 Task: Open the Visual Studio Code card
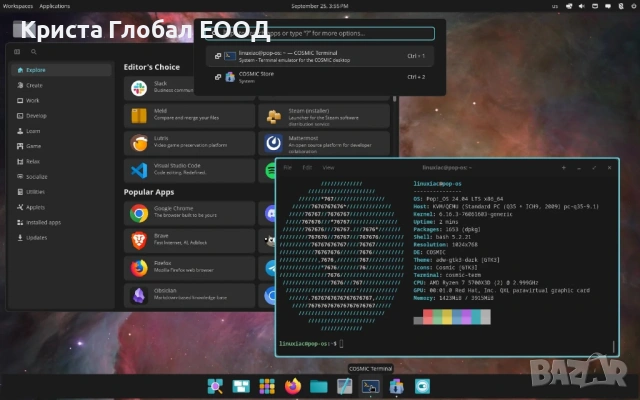(189, 171)
